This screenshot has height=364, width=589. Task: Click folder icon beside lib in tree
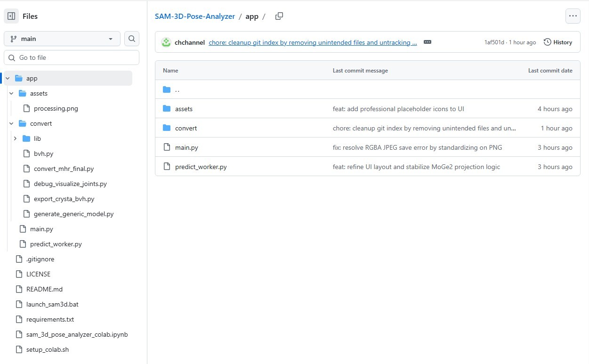[x=26, y=138]
